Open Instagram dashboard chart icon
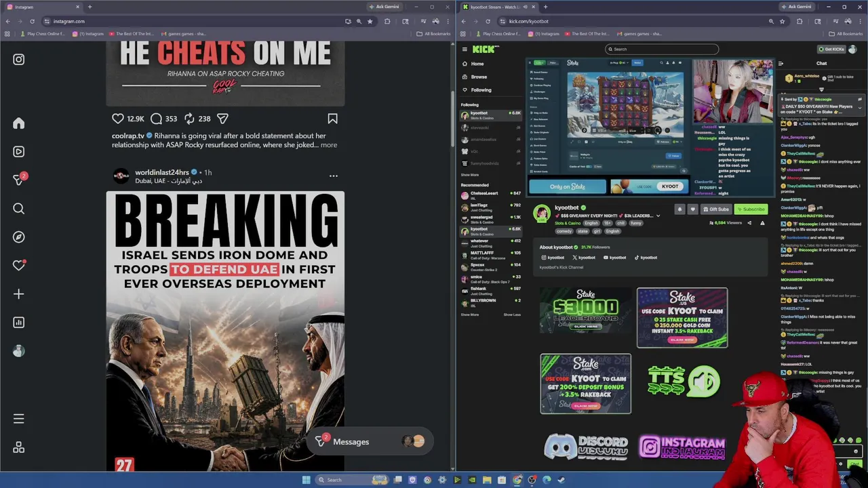This screenshot has height=488, width=868. coord(18,323)
